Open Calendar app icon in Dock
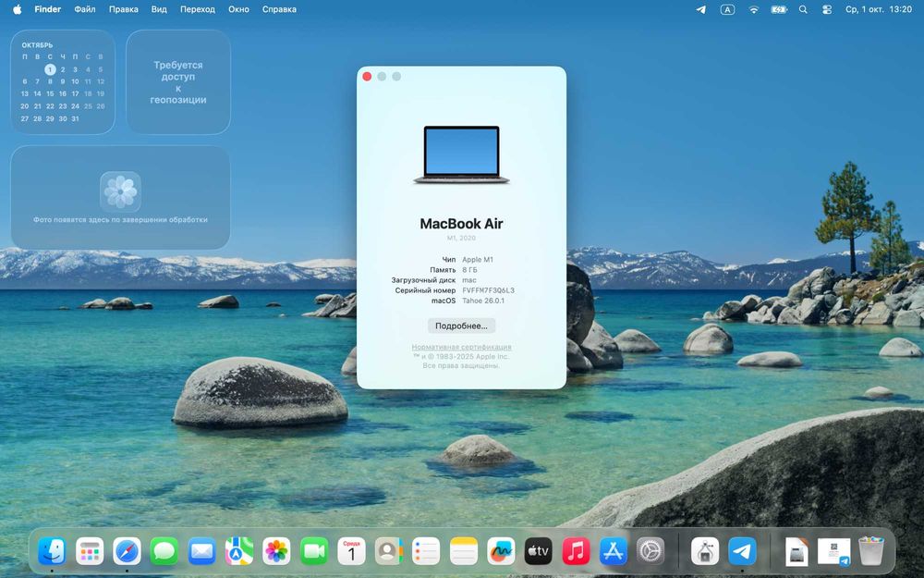924x578 pixels. coord(351,551)
